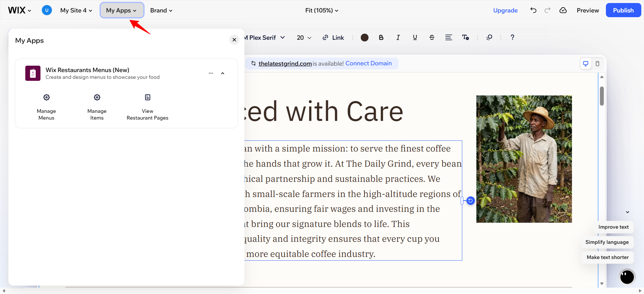The image size is (644, 294).
Task: Click the farmer coffee plantation image
Action: pyautogui.click(x=524, y=159)
